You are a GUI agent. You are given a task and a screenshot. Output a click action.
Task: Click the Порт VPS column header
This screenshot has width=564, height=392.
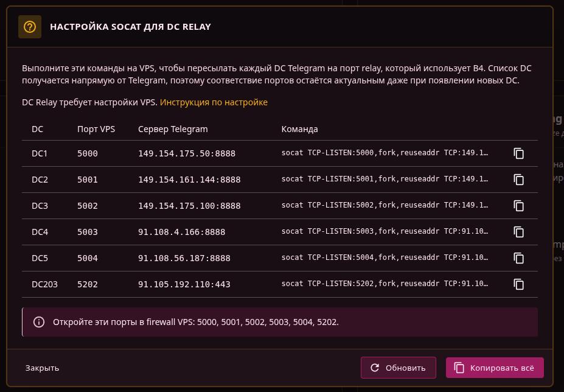point(96,129)
